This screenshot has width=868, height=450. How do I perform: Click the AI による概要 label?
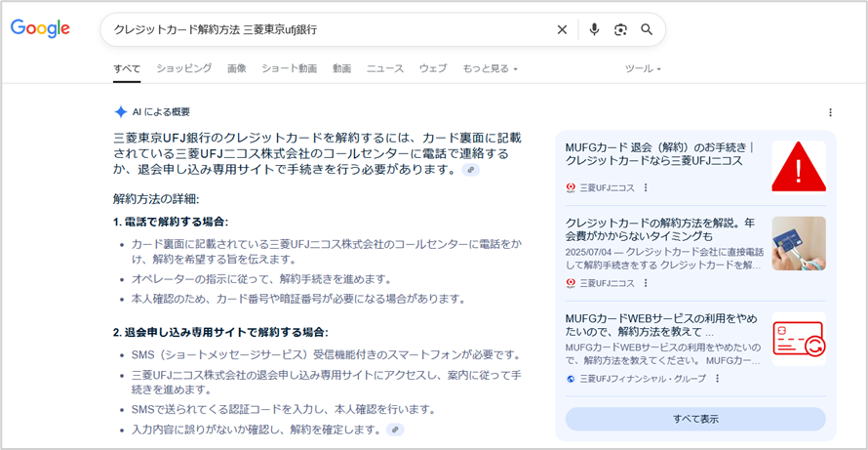(161, 112)
